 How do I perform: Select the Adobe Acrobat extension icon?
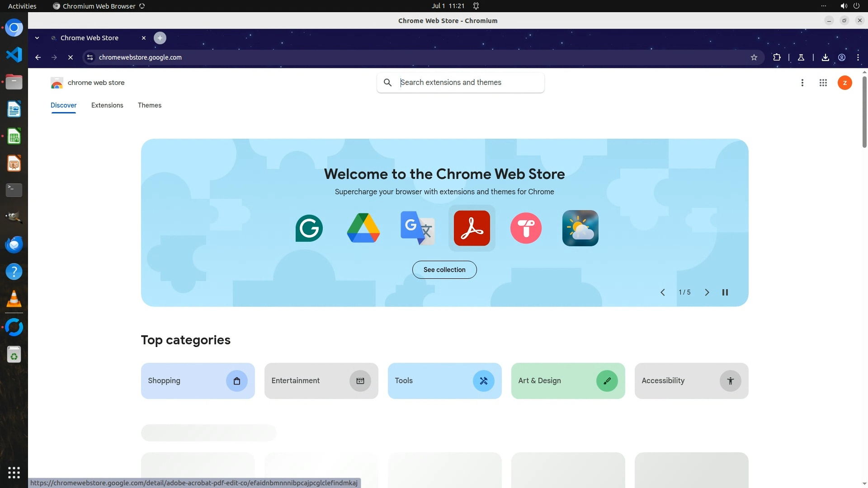472,228
